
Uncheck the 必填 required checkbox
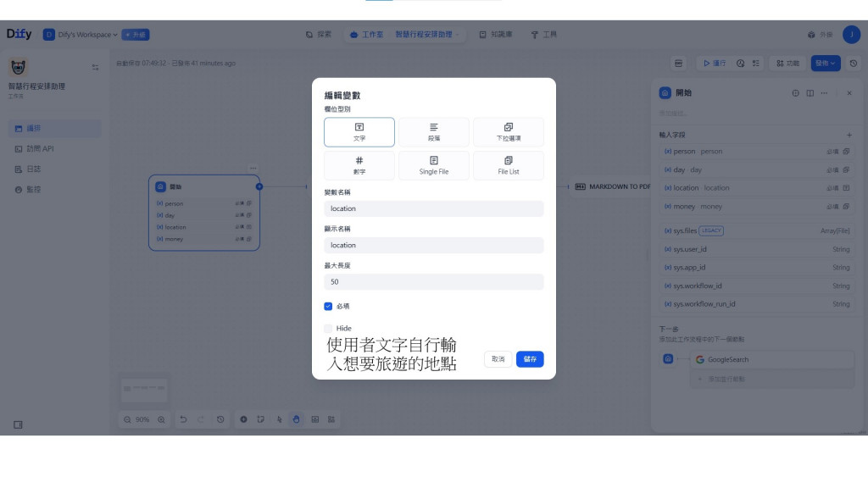click(x=328, y=306)
